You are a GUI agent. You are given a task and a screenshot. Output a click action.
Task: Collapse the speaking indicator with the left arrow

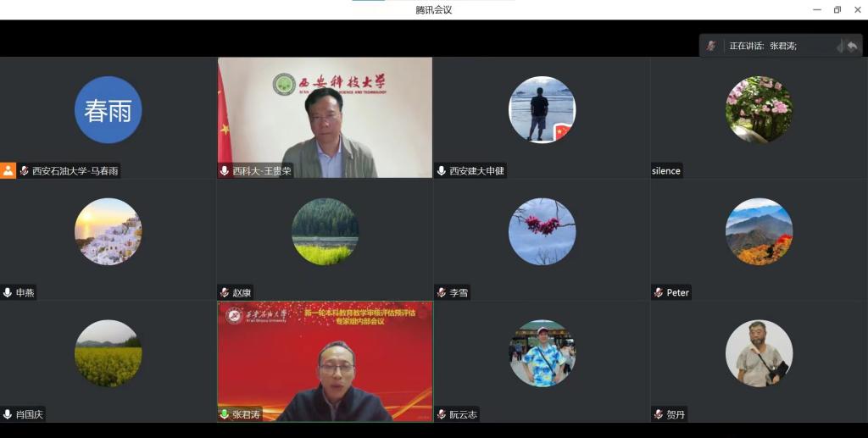(840, 46)
